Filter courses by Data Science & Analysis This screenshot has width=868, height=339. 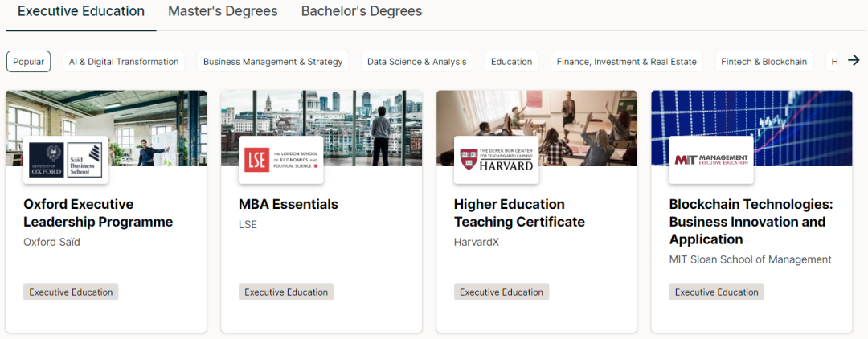[x=416, y=62]
